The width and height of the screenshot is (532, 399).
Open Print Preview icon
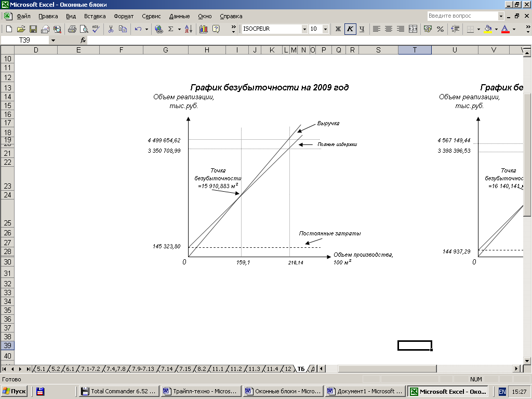pyautogui.click(x=84, y=29)
